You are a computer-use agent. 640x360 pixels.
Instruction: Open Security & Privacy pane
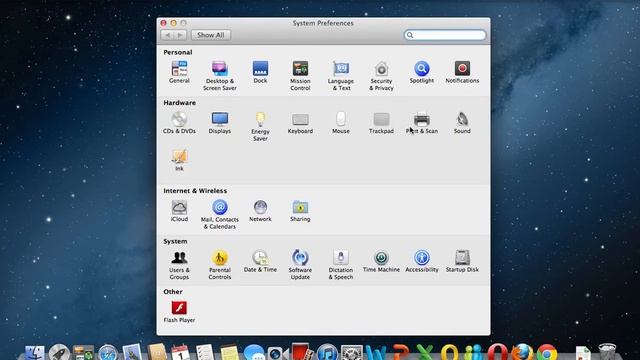coord(381,76)
